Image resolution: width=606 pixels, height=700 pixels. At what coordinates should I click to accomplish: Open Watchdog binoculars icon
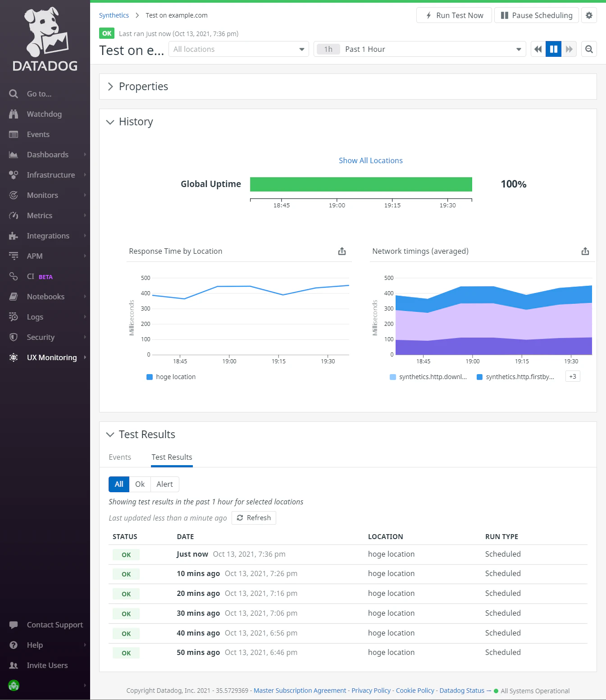pyautogui.click(x=14, y=114)
